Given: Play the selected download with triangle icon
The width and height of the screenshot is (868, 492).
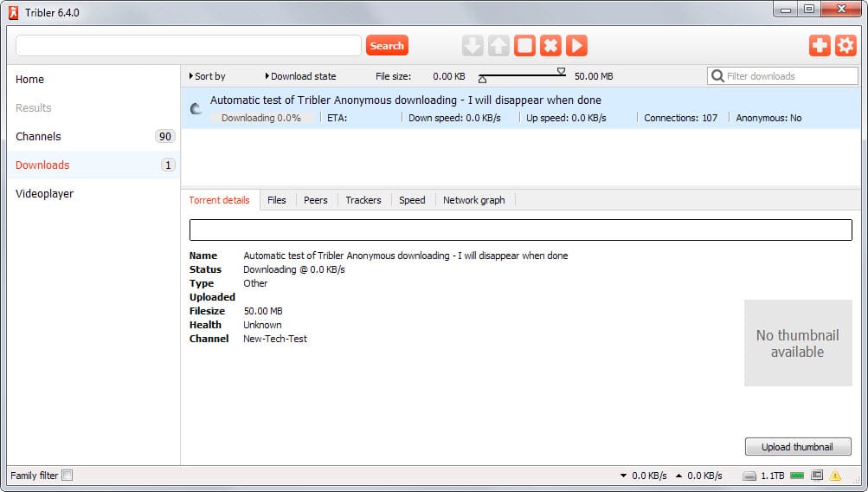Looking at the screenshot, I should [576, 45].
